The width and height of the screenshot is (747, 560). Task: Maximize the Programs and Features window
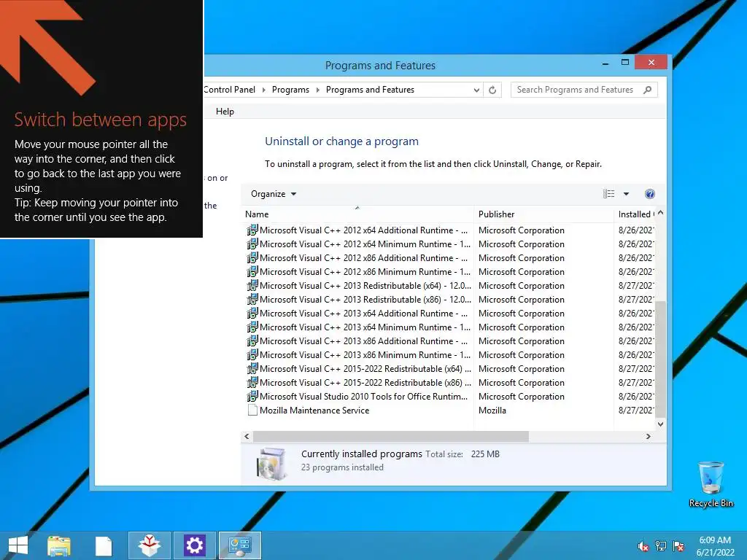(x=625, y=63)
